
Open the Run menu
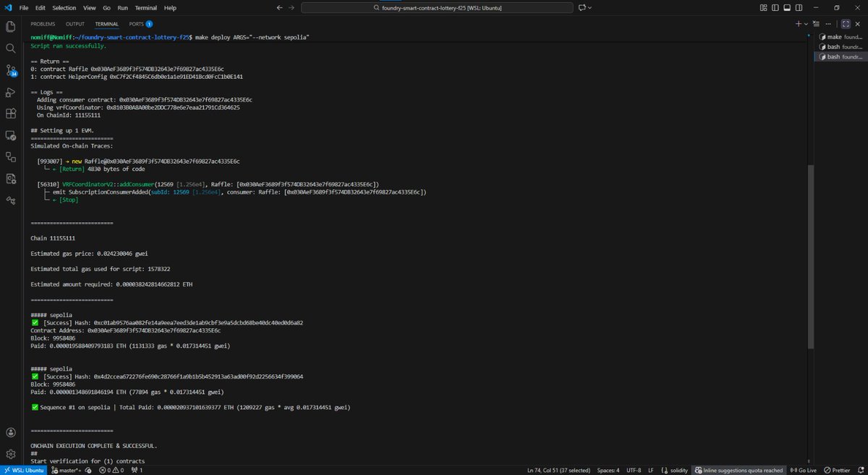(x=122, y=7)
